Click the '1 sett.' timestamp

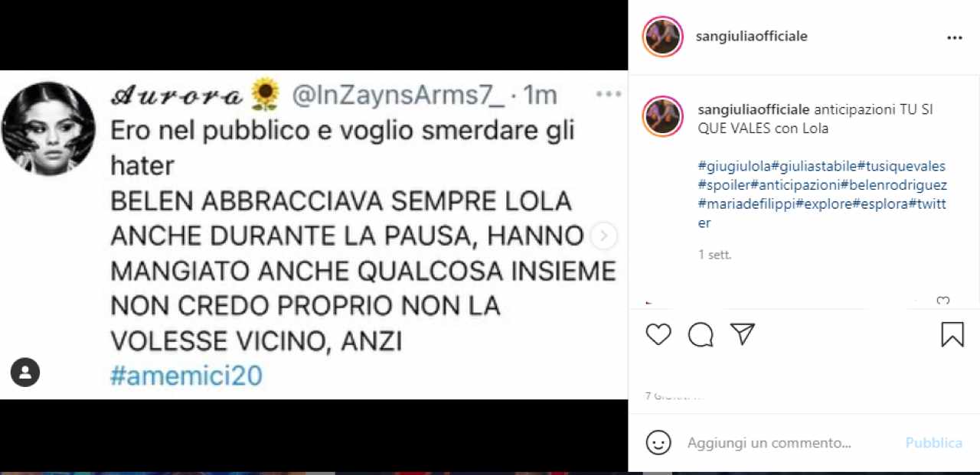tap(715, 255)
